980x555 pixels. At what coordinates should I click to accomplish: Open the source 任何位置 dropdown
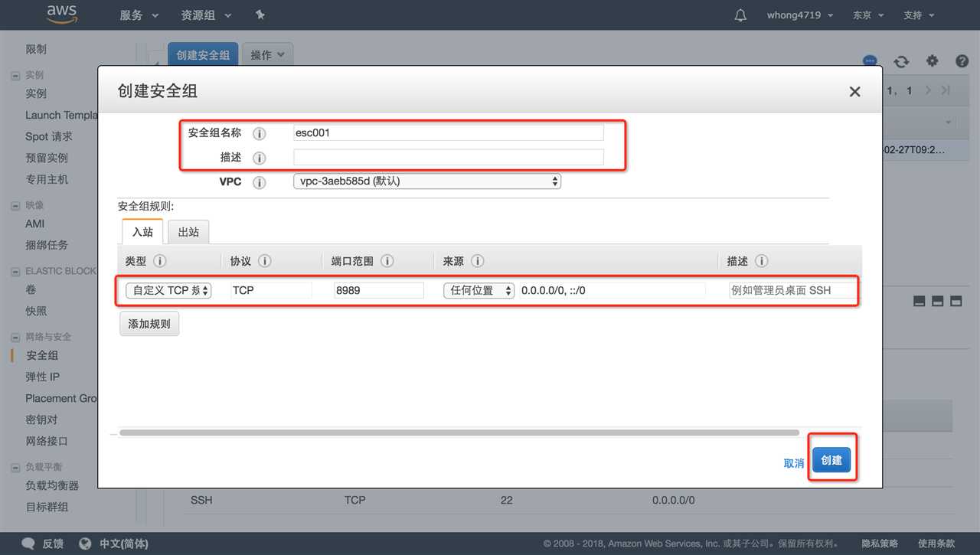pyautogui.click(x=479, y=291)
